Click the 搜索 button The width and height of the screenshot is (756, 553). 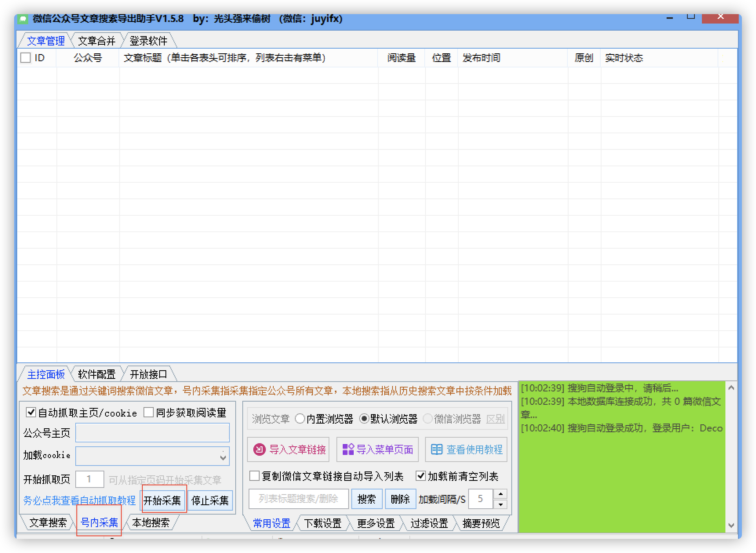pos(367,499)
